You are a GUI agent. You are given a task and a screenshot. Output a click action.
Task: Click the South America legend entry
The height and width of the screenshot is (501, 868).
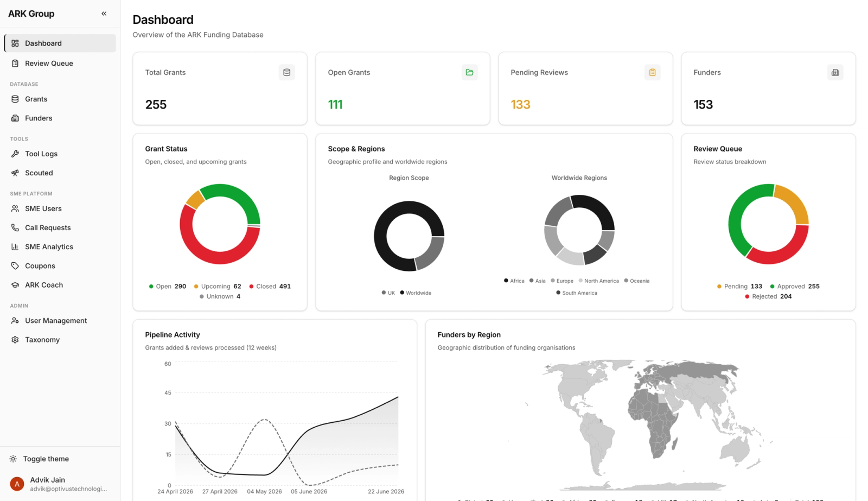[x=577, y=293]
